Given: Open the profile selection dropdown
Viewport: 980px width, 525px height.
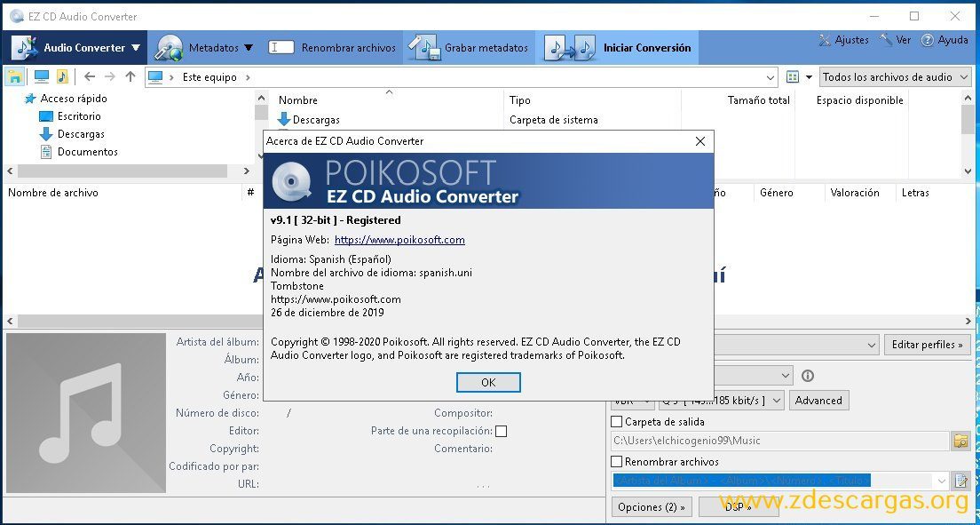Looking at the screenshot, I should pyautogui.click(x=871, y=345).
